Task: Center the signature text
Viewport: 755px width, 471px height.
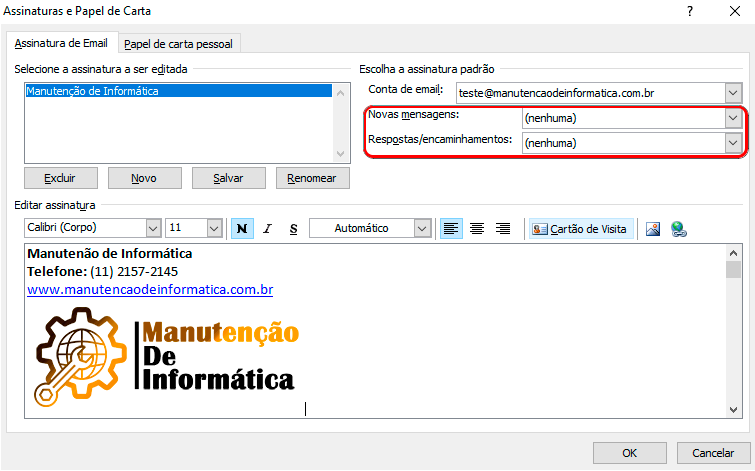Action: (477, 228)
